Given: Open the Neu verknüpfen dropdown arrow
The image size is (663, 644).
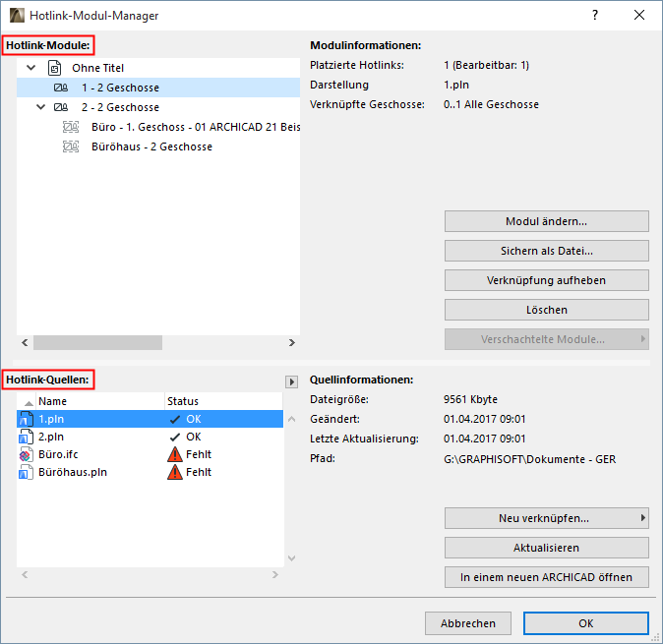Looking at the screenshot, I should pyautogui.click(x=642, y=517).
